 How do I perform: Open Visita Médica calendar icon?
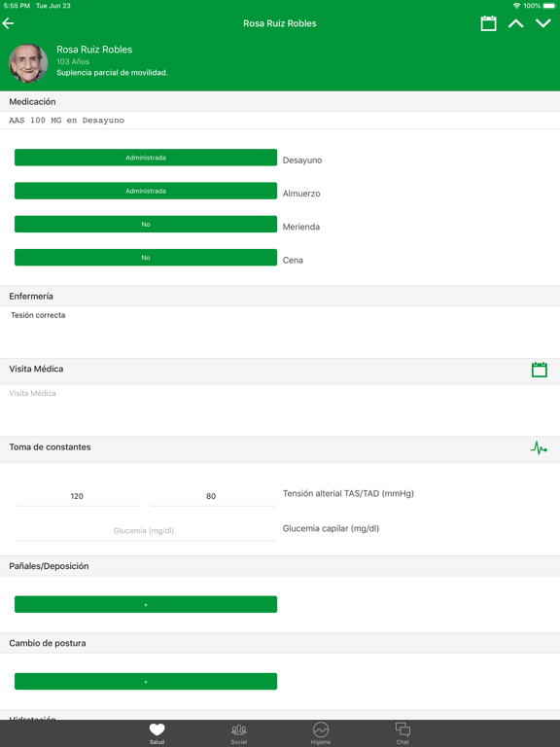click(539, 370)
